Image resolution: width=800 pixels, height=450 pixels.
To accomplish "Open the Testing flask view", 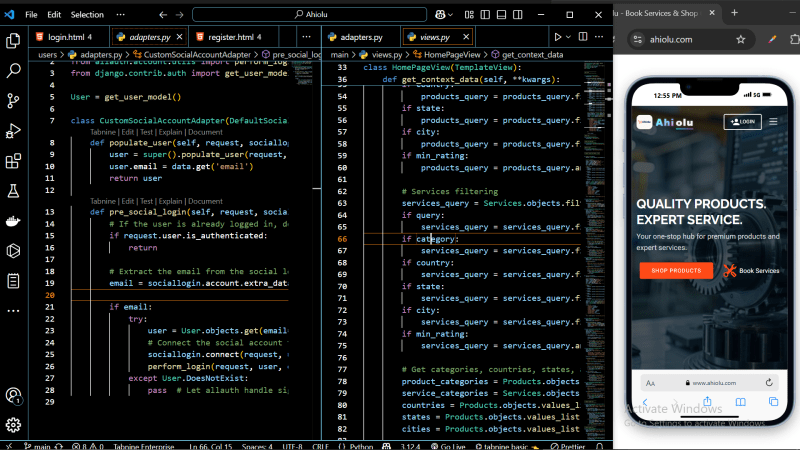I will click(14, 191).
